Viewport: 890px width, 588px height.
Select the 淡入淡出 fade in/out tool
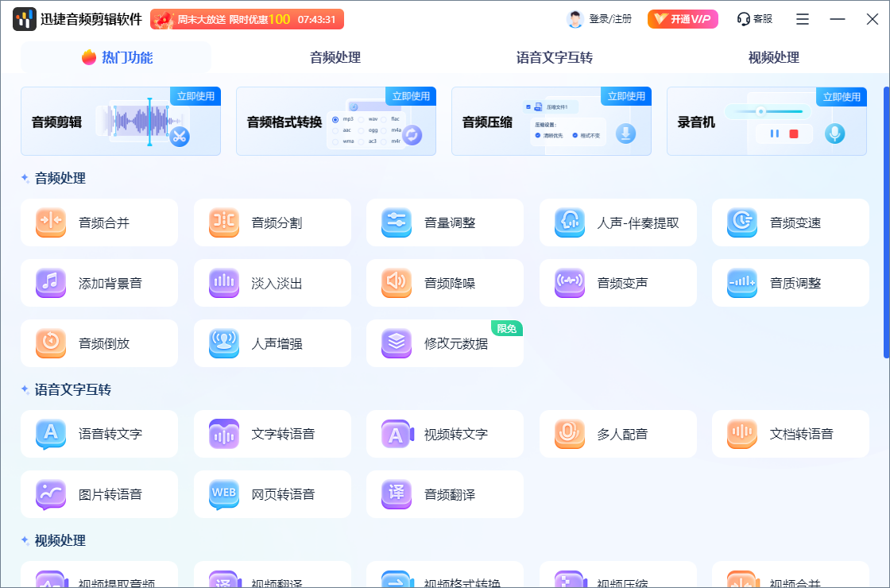(x=272, y=283)
